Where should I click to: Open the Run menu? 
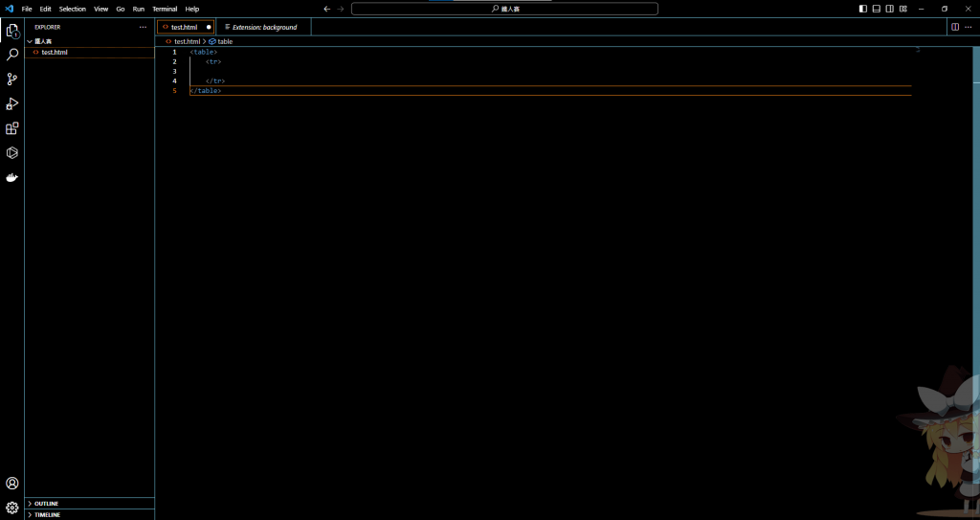(x=139, y=9)
